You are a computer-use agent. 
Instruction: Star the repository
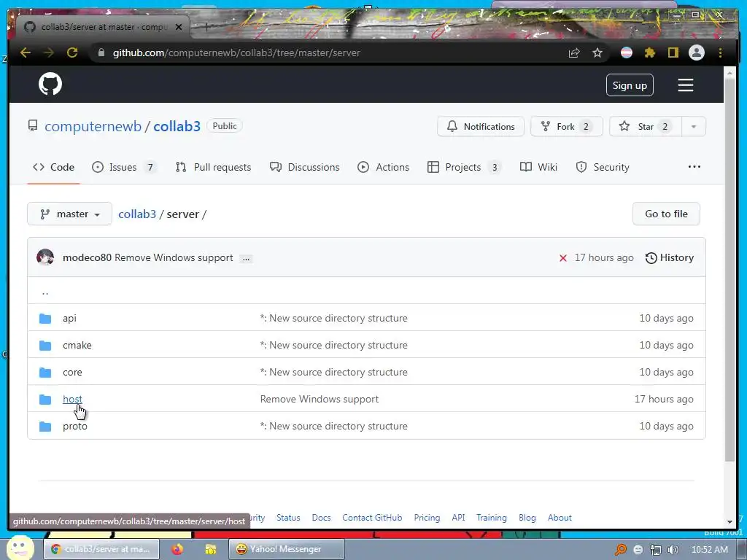646,127
